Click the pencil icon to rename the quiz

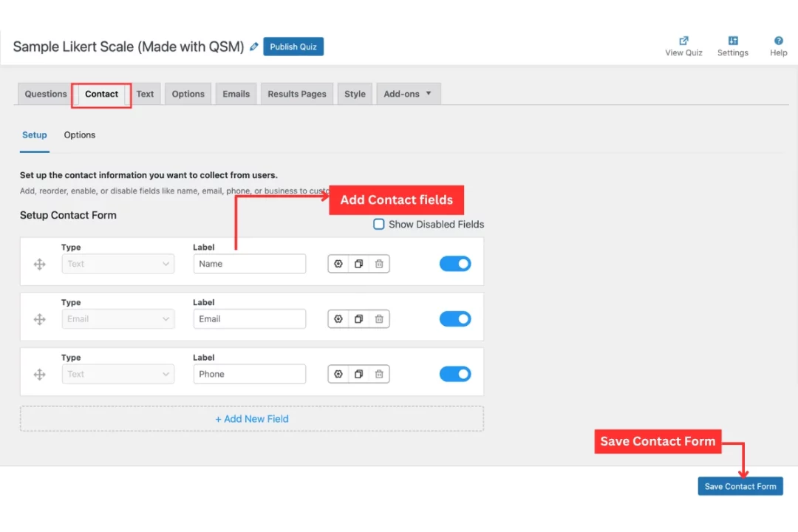point(253,46)
